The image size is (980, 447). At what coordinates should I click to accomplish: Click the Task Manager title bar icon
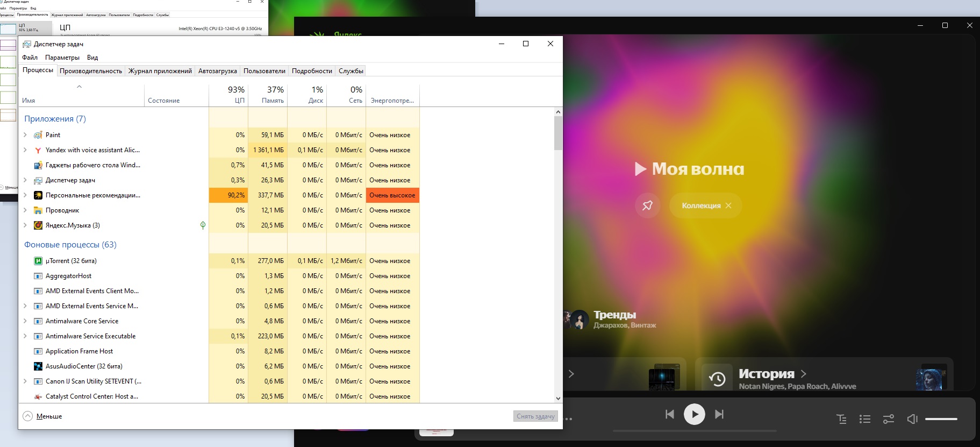point(26,44)
